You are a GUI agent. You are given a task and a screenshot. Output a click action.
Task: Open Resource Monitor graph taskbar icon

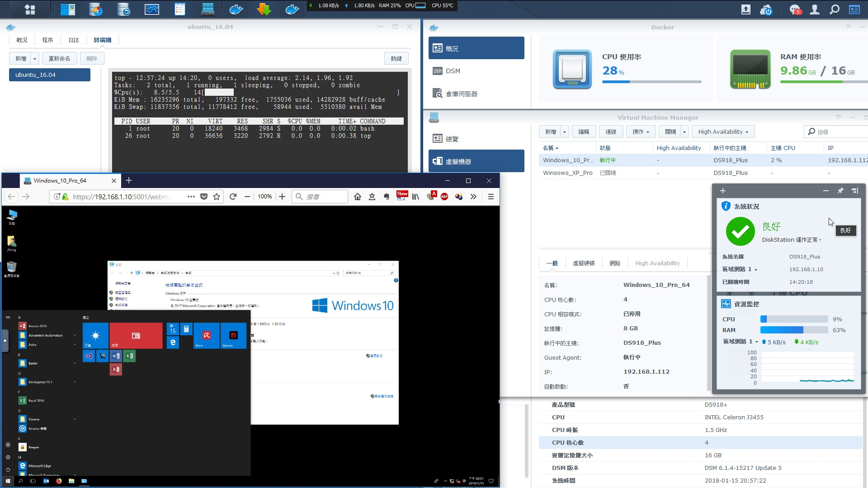point(151,9)
